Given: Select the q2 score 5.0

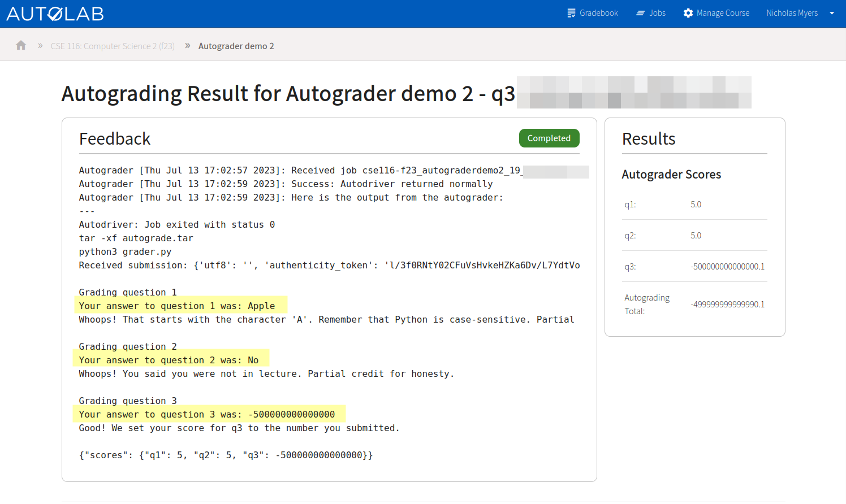Looking at the screenshot, I should (x=696, y=236).
